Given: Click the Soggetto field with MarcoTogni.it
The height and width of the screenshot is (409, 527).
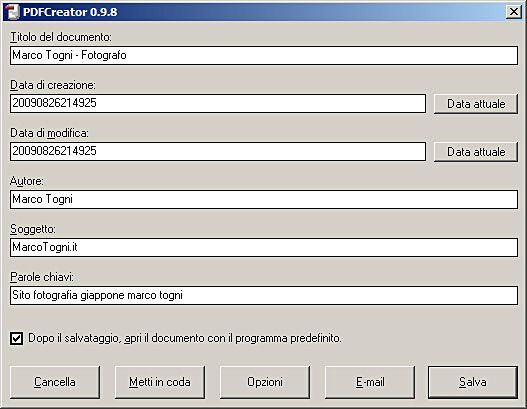Looking at the screenshot, I should pos(264,248).
